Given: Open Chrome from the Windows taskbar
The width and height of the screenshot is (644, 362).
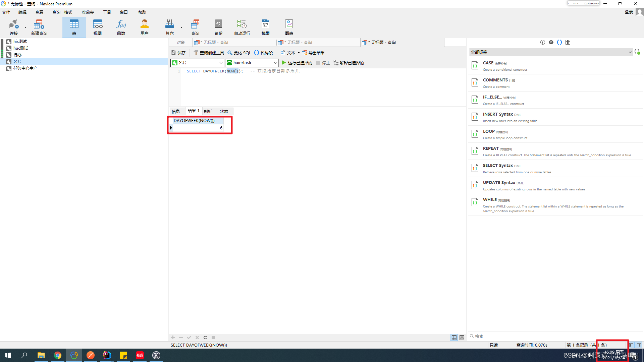Looking at the screenshot, I should click(x=58, y=355).
